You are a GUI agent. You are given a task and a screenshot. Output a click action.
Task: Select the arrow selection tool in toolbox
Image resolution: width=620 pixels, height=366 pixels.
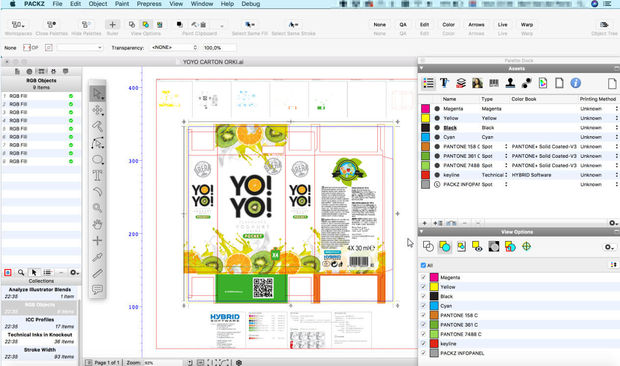97,94
